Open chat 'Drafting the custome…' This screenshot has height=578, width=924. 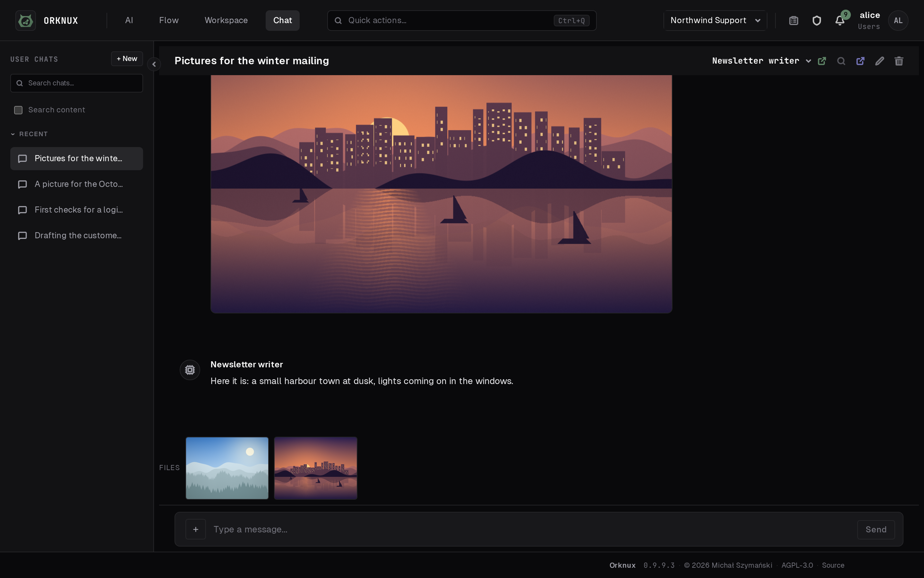click(77, 235)
